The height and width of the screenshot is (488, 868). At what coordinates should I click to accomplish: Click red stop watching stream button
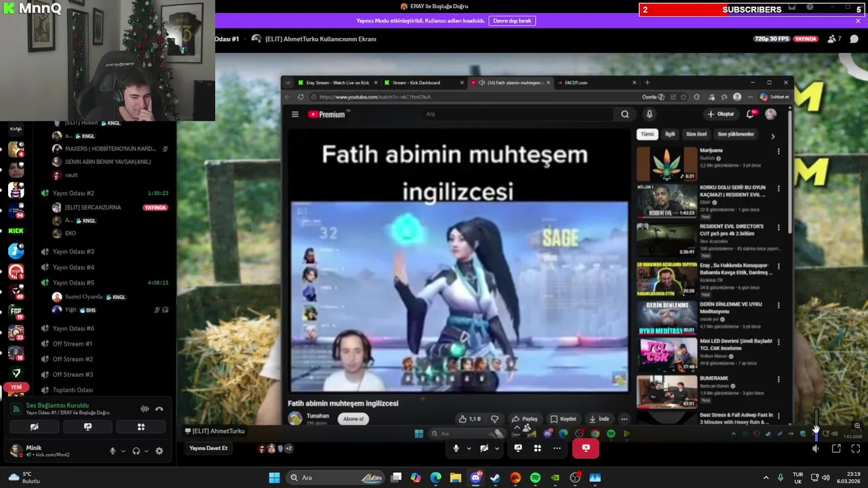click(x=586, y=448)
